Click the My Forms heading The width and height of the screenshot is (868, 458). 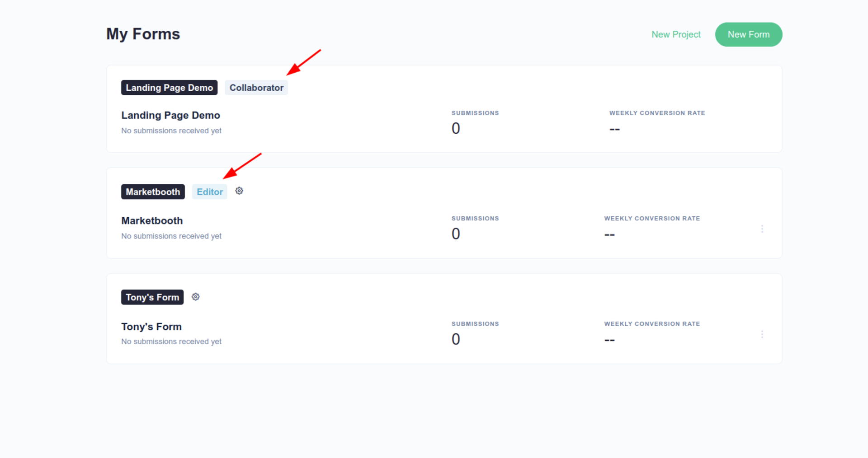tap(143, 34)
